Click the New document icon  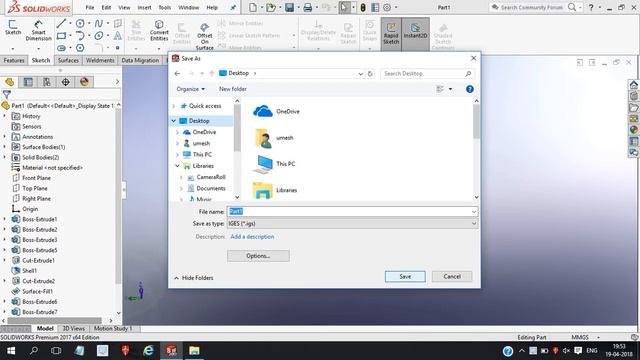click(x=253, y=7)
